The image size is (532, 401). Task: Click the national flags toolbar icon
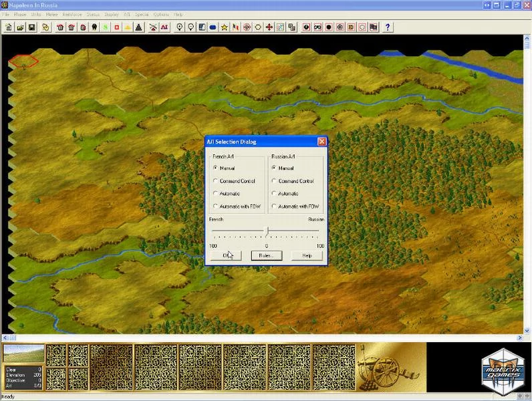click(x=235, y=27)
